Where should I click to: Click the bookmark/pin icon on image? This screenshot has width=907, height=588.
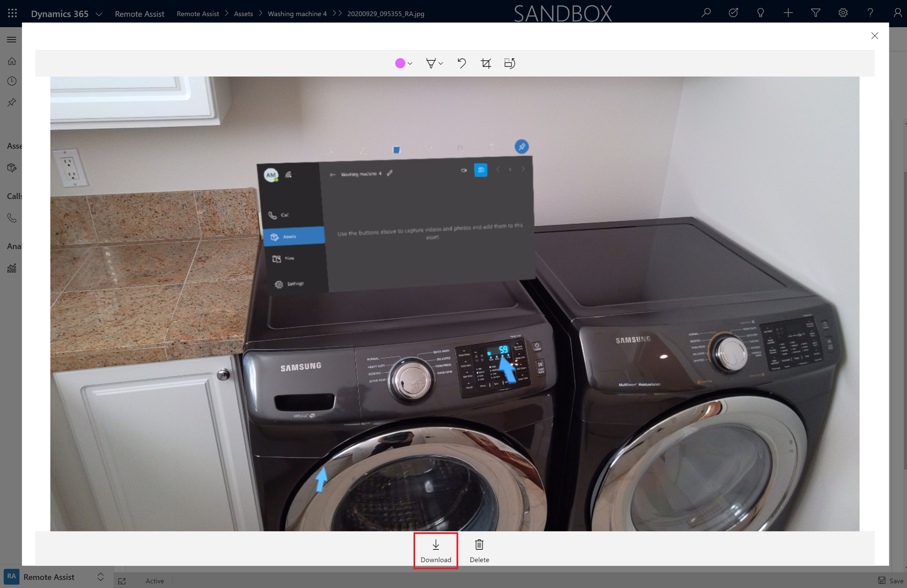click(522, 147)
